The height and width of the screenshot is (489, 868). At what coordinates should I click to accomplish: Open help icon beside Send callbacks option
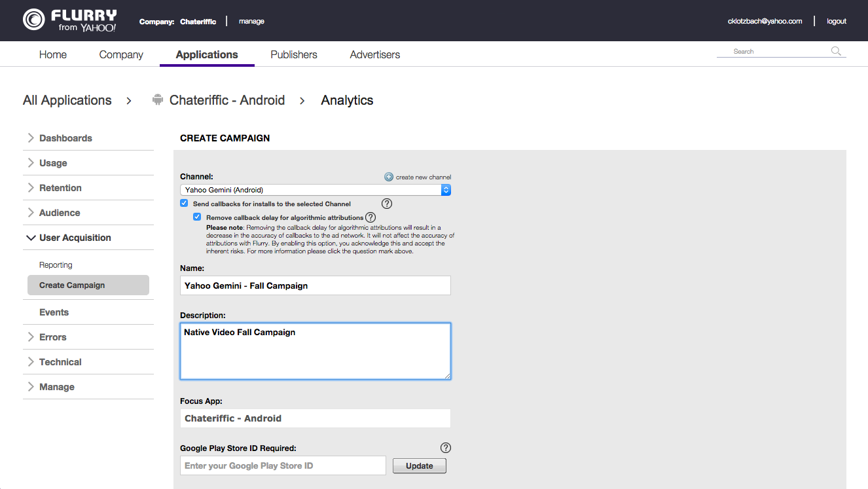click(x=386, y=204)
